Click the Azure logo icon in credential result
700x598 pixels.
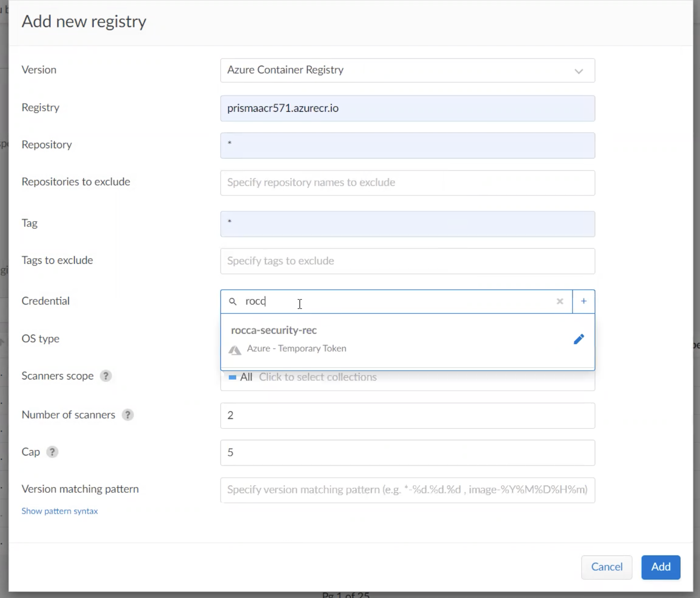[235, 350]
